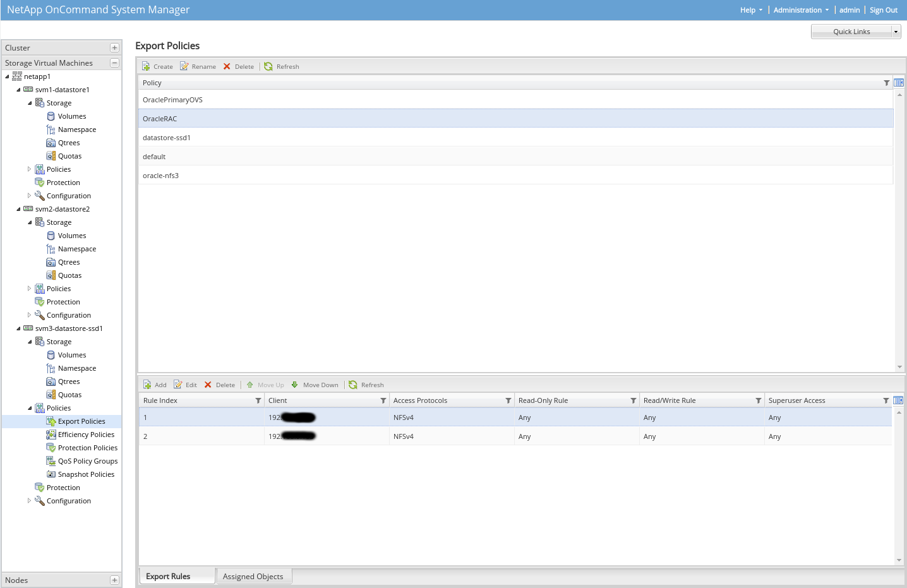Click the Edit export rule icon
This screenshot has height=588, width=907.
click(x=178, y=385)
